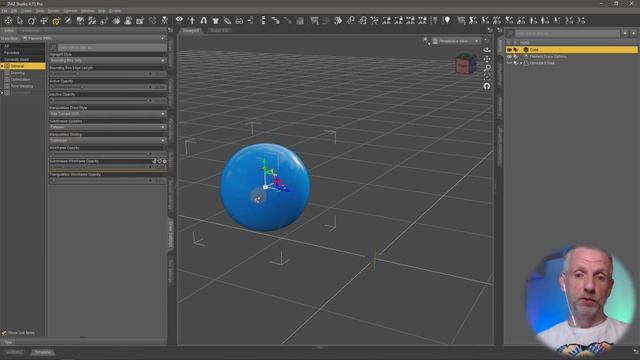The width and height of the screenshot is (640, 360).
Task: Click the viewport frame selection control
Action: (x=487, y=77)
